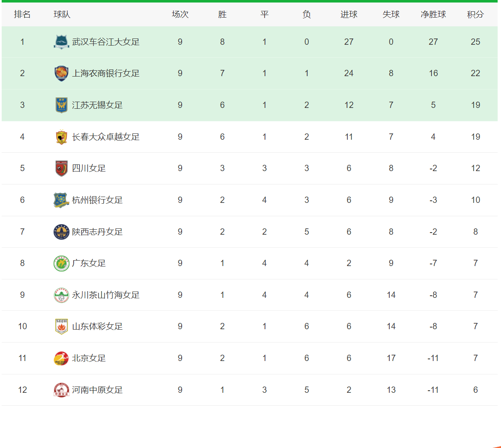This screenshot has width=501, height=448.
Task: Click the 排名 column header
Action: pos(22,14)
